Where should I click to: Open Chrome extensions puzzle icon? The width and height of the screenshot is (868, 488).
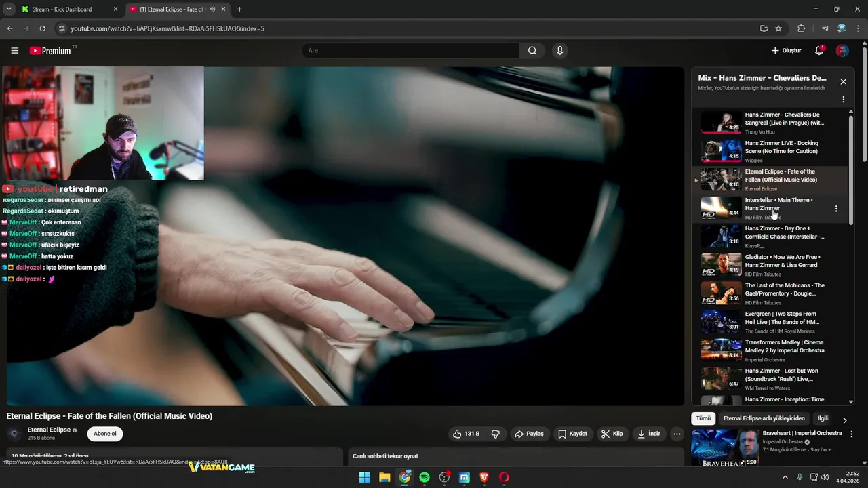(801, 28)
